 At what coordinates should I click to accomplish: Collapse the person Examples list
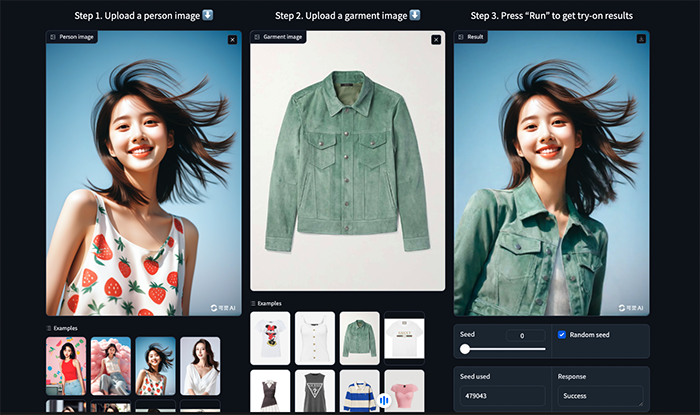click(50, 328)
